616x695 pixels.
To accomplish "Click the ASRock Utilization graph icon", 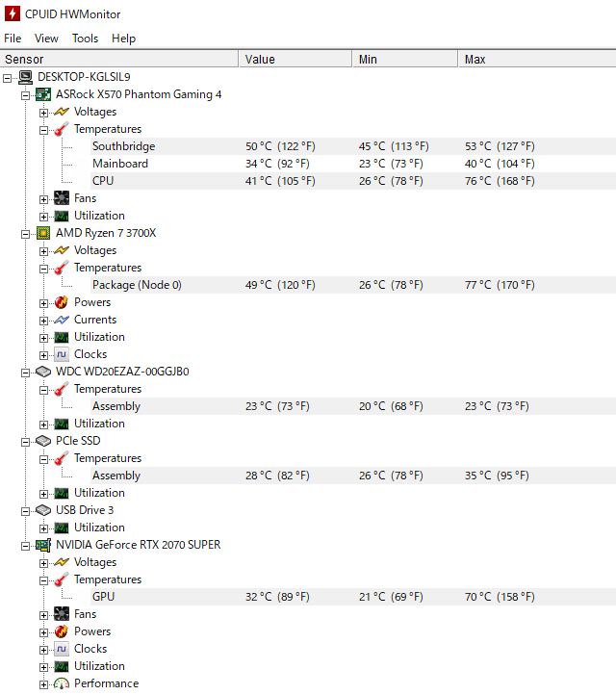I will (62, 216).
